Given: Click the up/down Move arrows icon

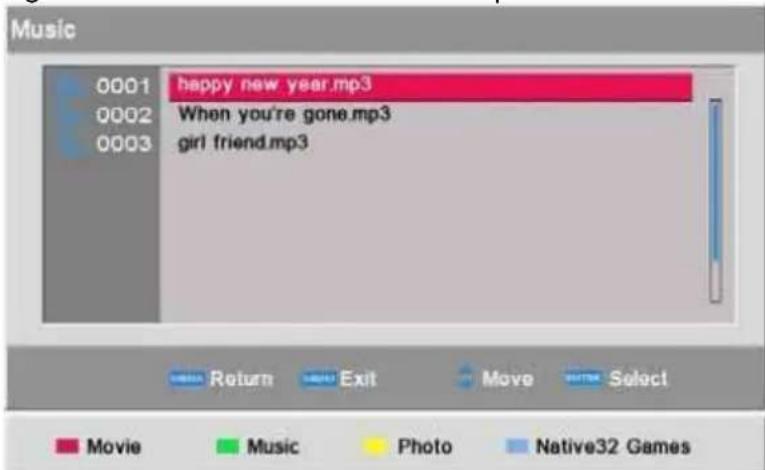Looking at the screenshot, I should pos(466,376).
